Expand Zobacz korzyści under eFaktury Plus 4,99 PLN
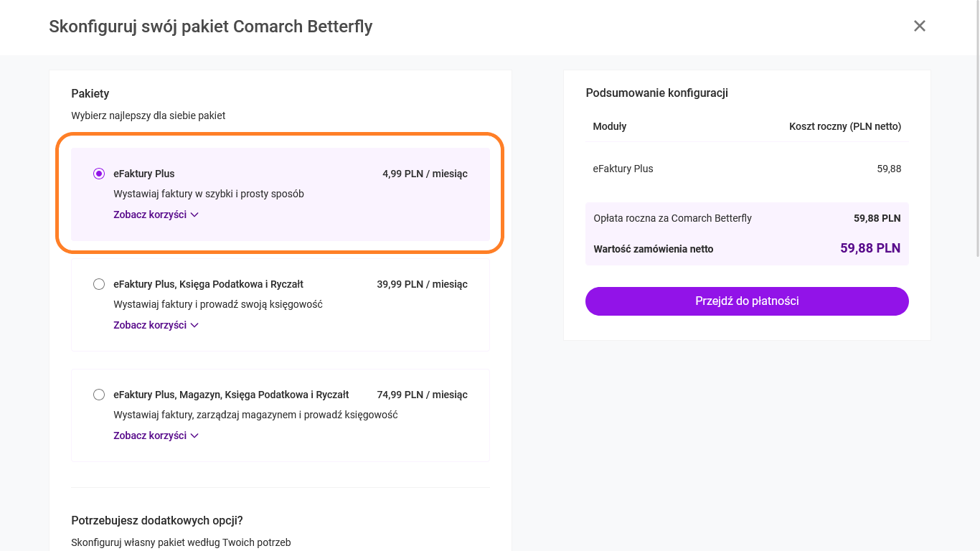Screen dimensions: 980x551 click(156, 215)
